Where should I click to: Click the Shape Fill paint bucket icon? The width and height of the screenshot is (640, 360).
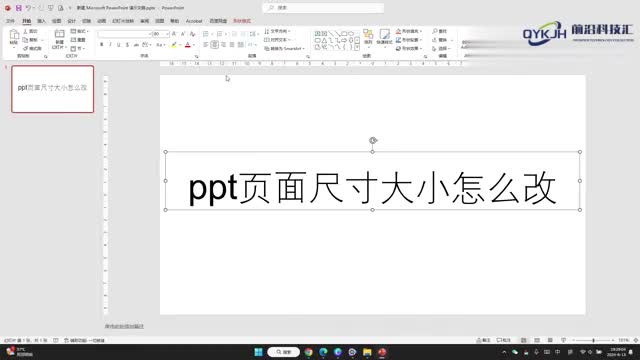pos(398,31)
